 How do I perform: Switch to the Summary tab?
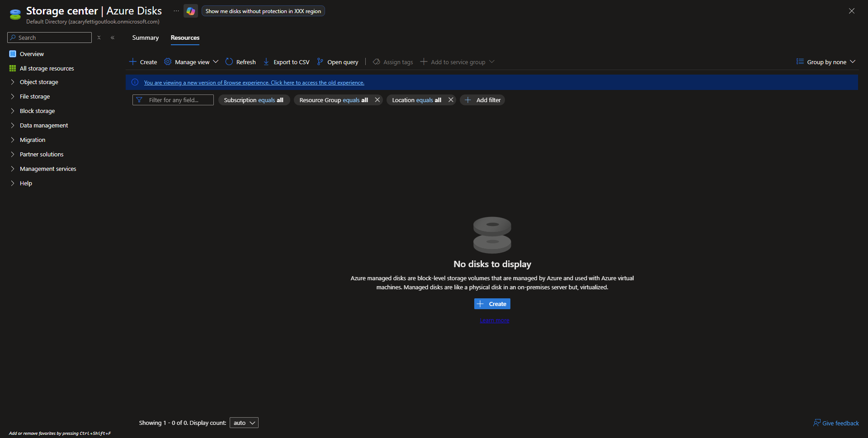point(145,38)
